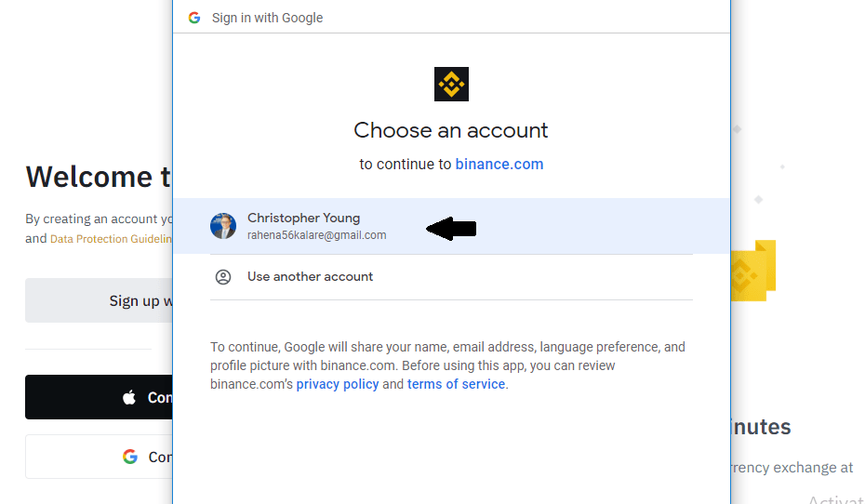The image size is (865, 504).
Task: Click the Binance logo in dialog
Action: 451,85
